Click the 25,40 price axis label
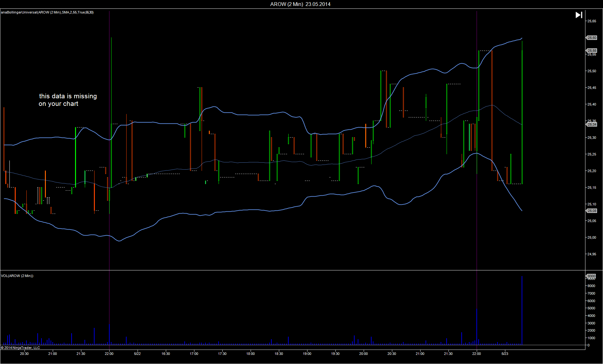This screenshot has height=364, width=603. (592, 104)
